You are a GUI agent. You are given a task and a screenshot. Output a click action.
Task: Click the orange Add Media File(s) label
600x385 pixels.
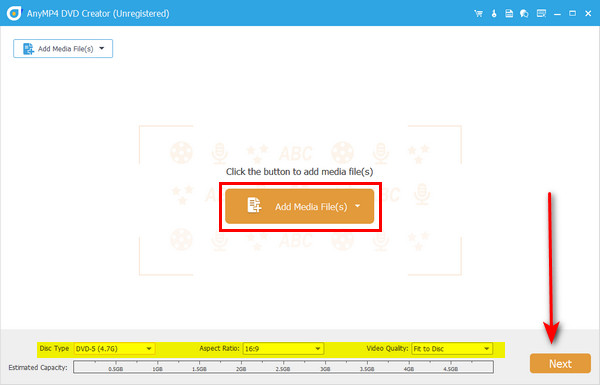pyautogui.click(x=311, y=207)
